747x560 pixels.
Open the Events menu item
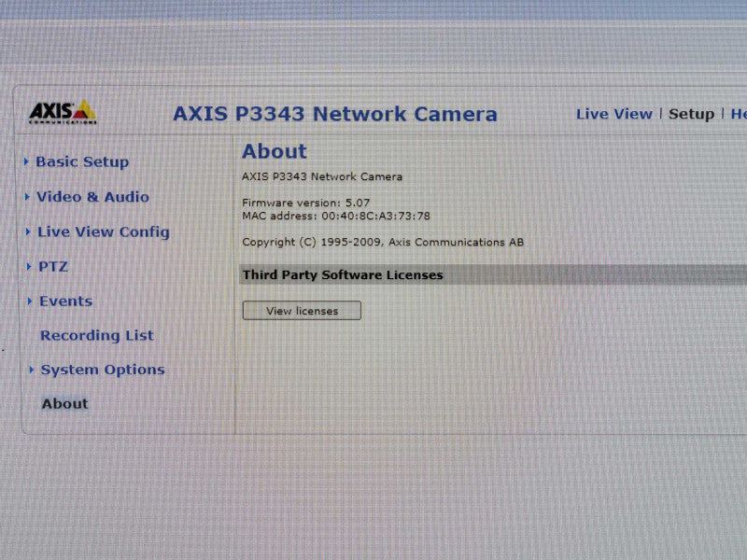pyautogui.click(x=65, y=301)
